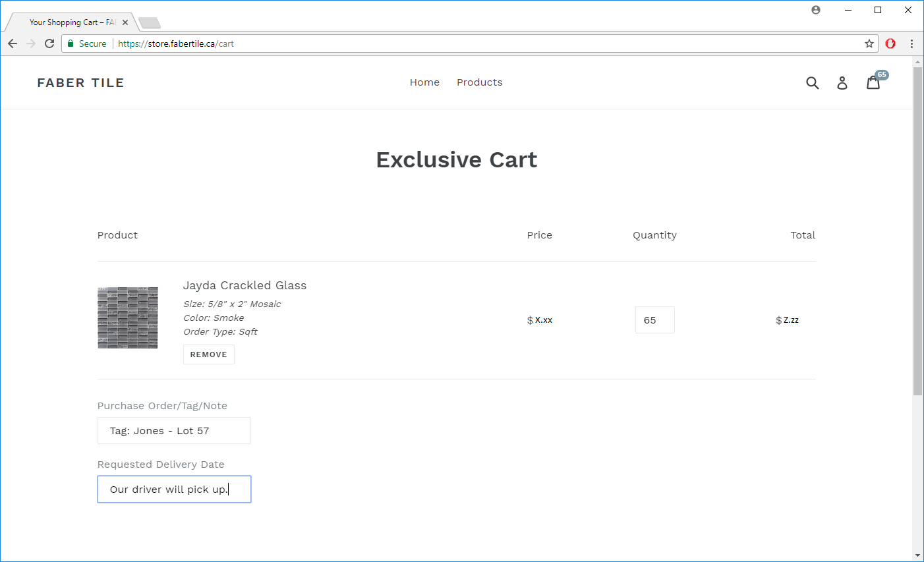This screenshot has height=562, width=924.
Task: Click the Secure padlock indicator
Action: tap(87, 43)
